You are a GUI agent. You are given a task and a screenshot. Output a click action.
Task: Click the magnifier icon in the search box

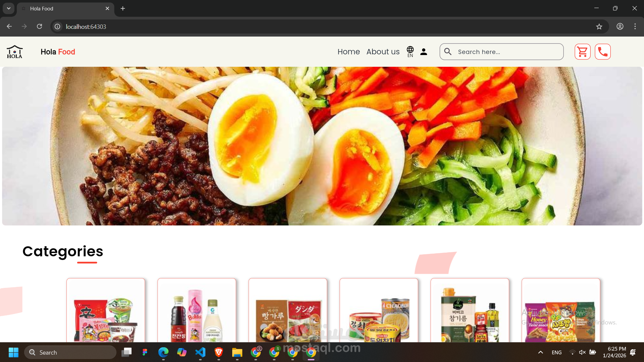click(x=448, y=52)
